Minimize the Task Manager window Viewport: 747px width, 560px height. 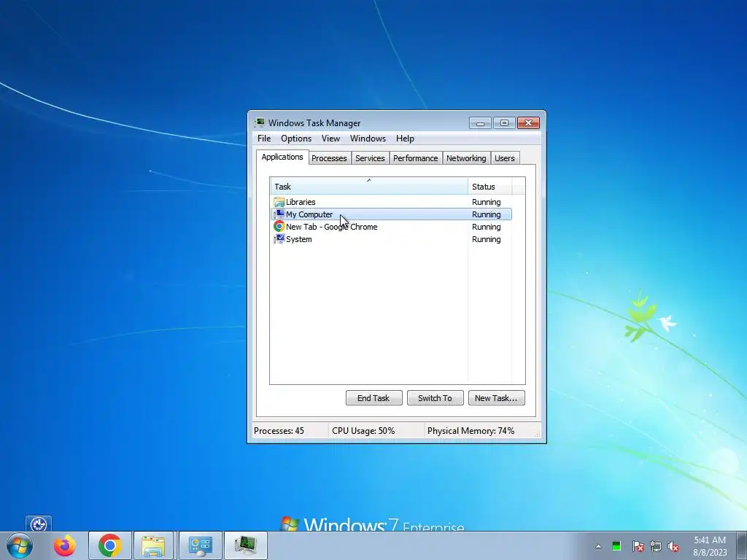click(x=480, y=123)
